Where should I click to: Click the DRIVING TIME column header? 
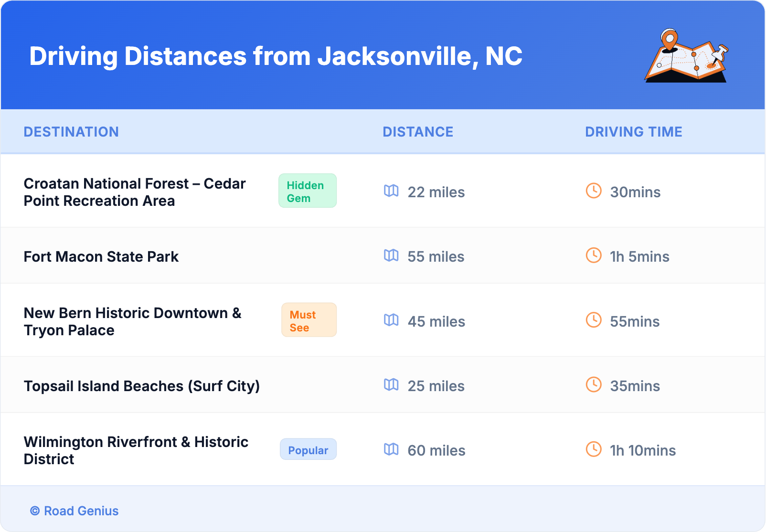634,132
